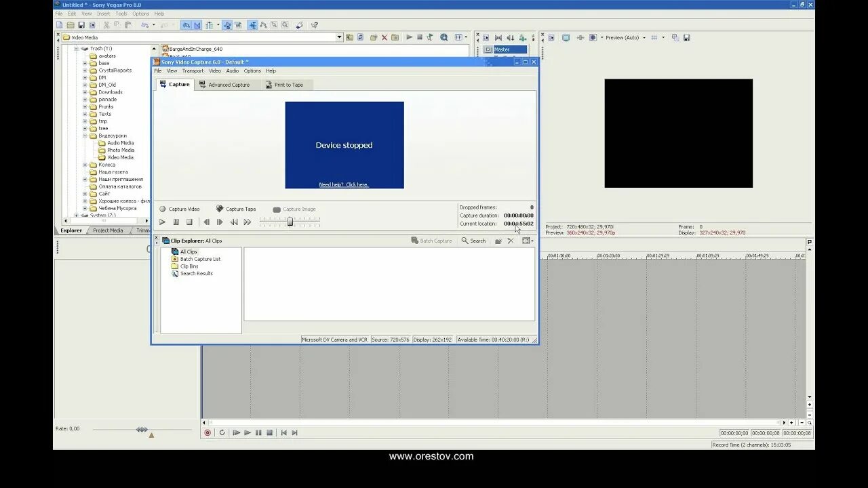The width and height of the screenshot is (868, 488).
Task: Click the Undo arrow icon in Vegas toolbar
Action: click(x=144, y=25)
